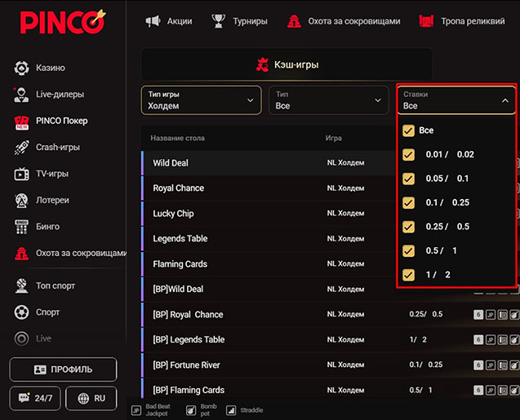520x420 pixels.
Task: Toggle the 0.25 / 0.5 stakes checkbox
Action: click(x=408, y=227)
